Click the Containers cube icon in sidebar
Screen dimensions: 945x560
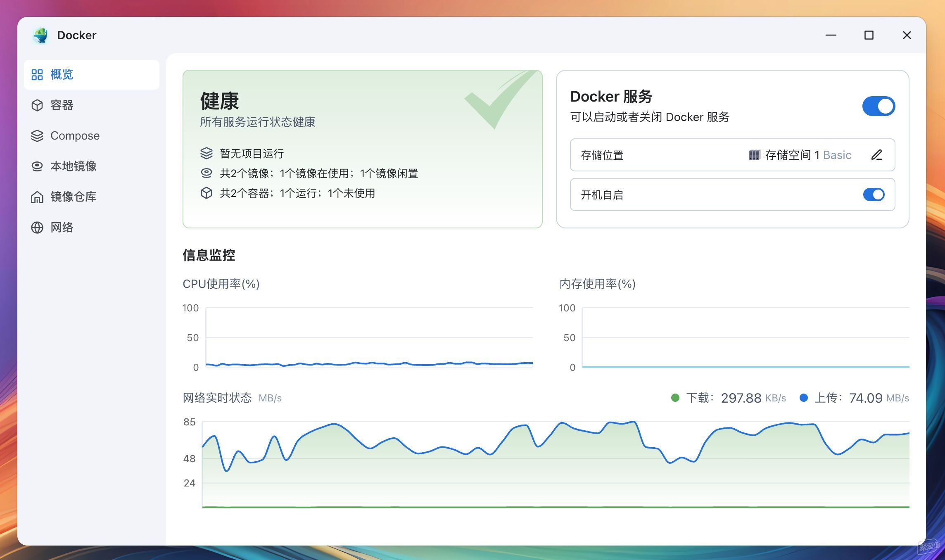[37, 105]
